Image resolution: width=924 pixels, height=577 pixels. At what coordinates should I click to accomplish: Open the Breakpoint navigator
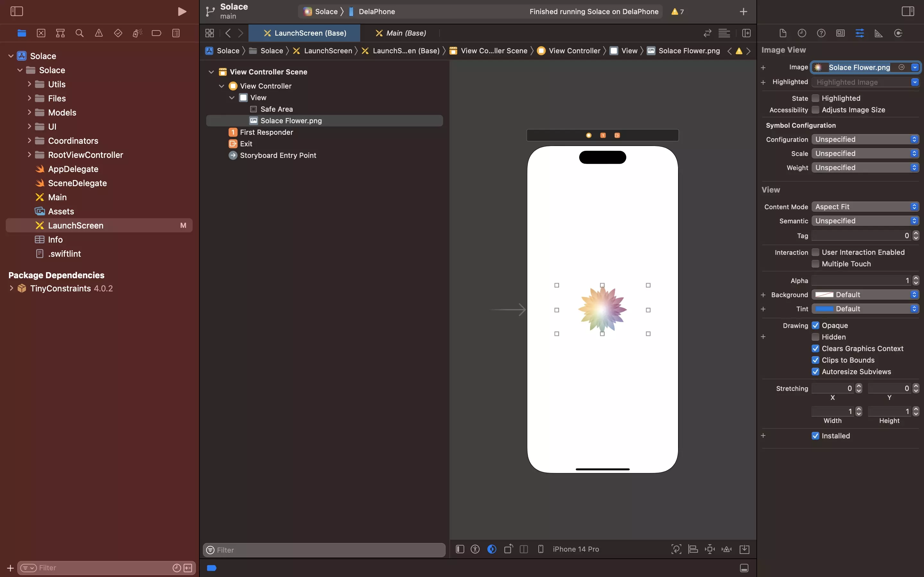tap(156, 33)
